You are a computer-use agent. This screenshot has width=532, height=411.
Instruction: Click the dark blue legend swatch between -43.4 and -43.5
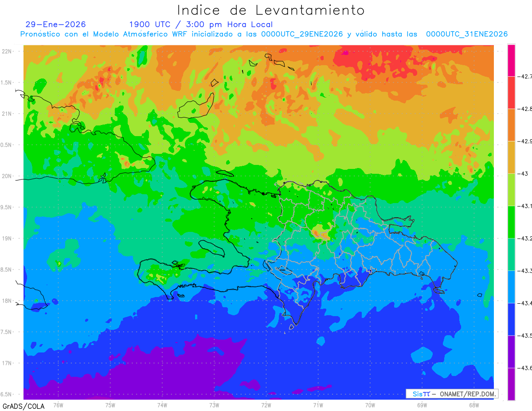(511, 319)
